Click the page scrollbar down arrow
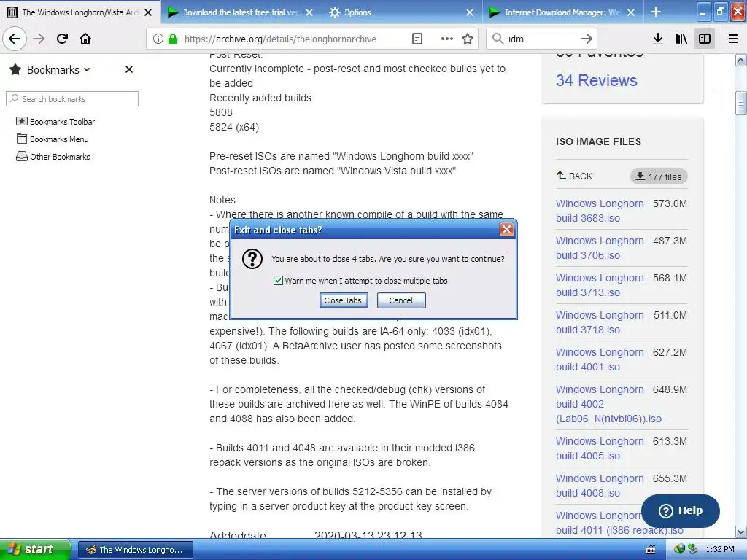The height and width of the screenshot is (560, 747). pyautogui.click(x=740, y=532)
